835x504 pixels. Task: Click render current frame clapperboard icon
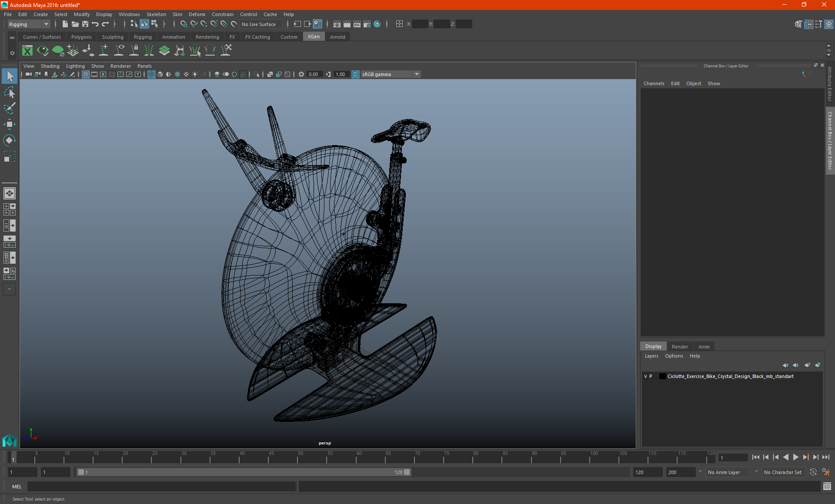347,24
